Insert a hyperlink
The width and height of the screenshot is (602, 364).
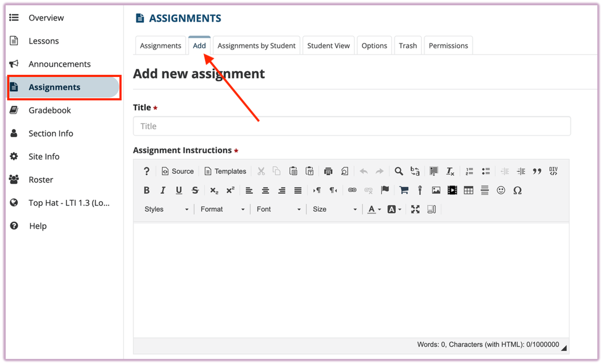(x=352, y=190)
